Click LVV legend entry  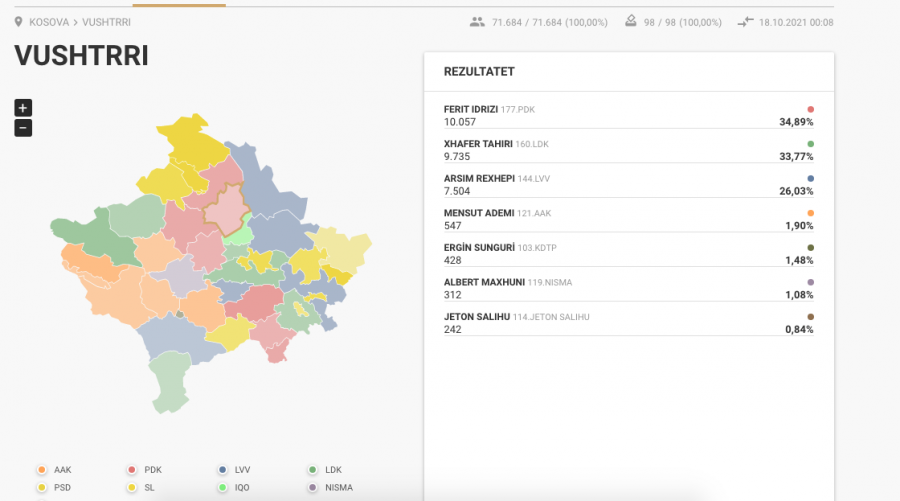pyautogui.click(x=234, y=469)
